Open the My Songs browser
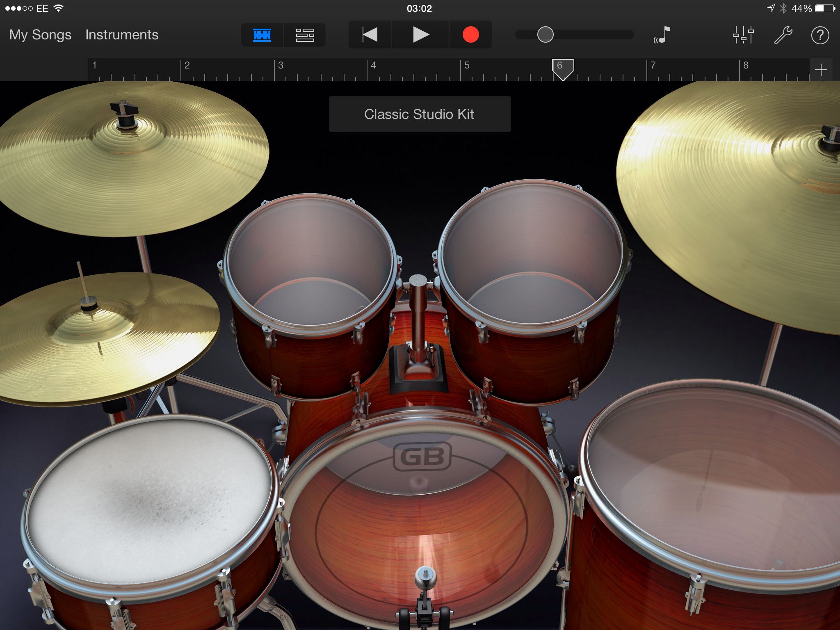Screen dimensions: 840x630 point(40,35)
